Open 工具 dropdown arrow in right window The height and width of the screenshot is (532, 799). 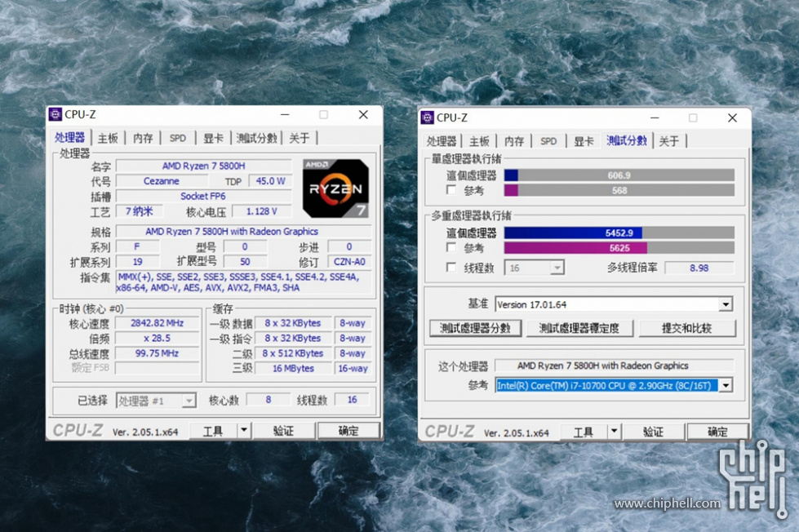point(614,432)
